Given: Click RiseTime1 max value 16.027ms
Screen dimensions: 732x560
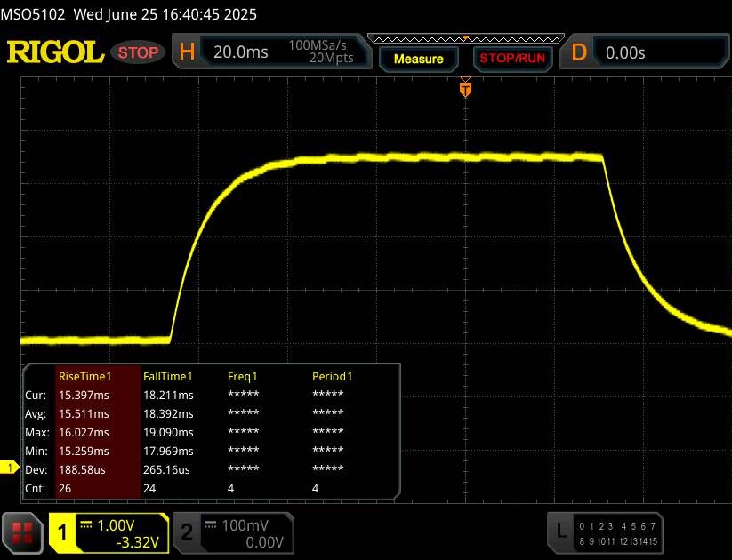Looking at the screenshot, I should [84, 432].
